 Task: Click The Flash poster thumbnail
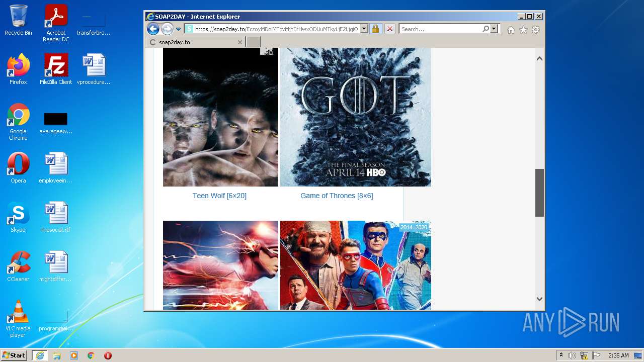220,265
